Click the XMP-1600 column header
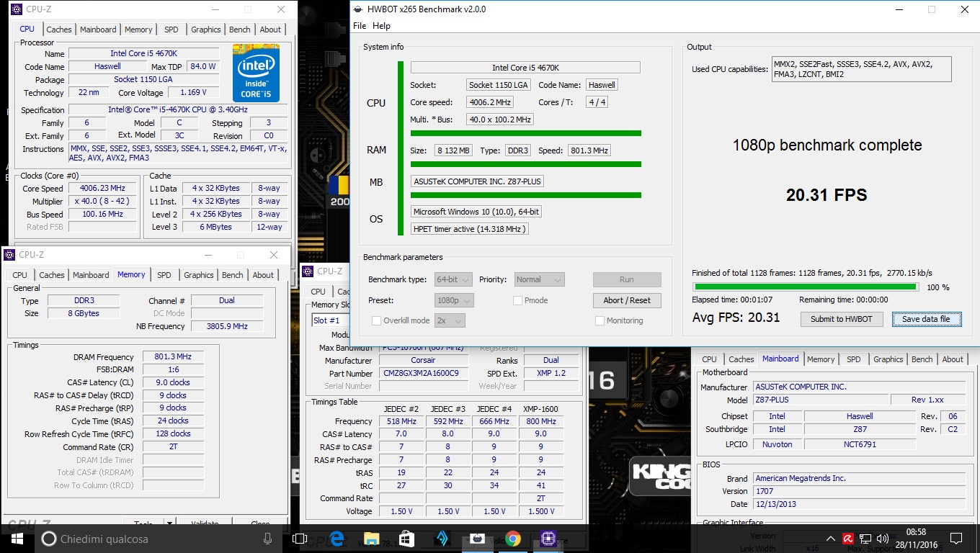 [541, 409]
